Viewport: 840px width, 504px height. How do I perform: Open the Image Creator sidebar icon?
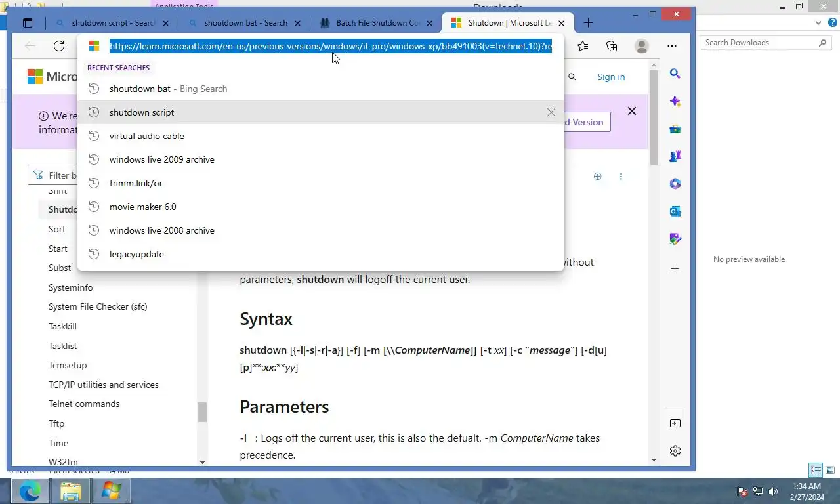coord(675,239)
